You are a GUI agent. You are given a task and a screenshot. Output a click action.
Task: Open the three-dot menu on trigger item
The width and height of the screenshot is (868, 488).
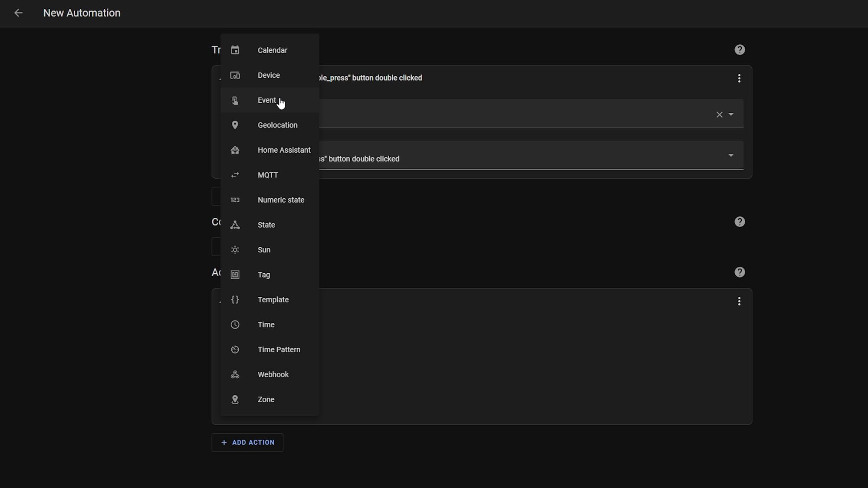tap(739, 78)
